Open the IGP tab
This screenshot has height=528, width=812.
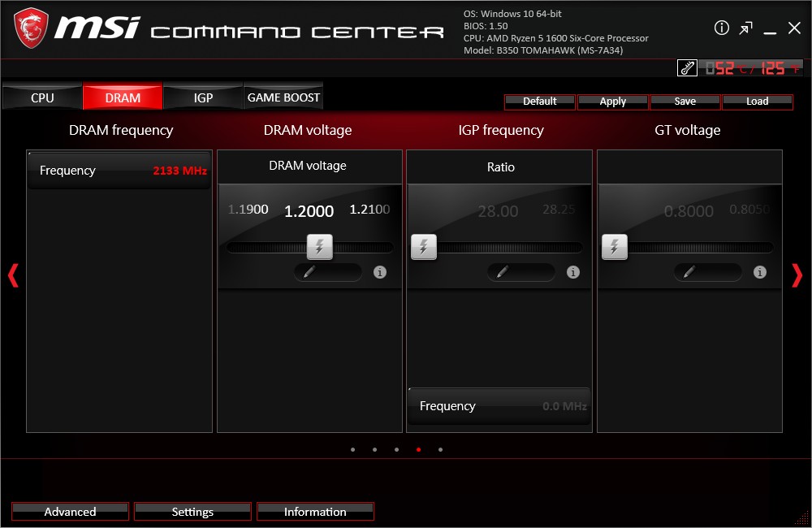coord(203,97)
